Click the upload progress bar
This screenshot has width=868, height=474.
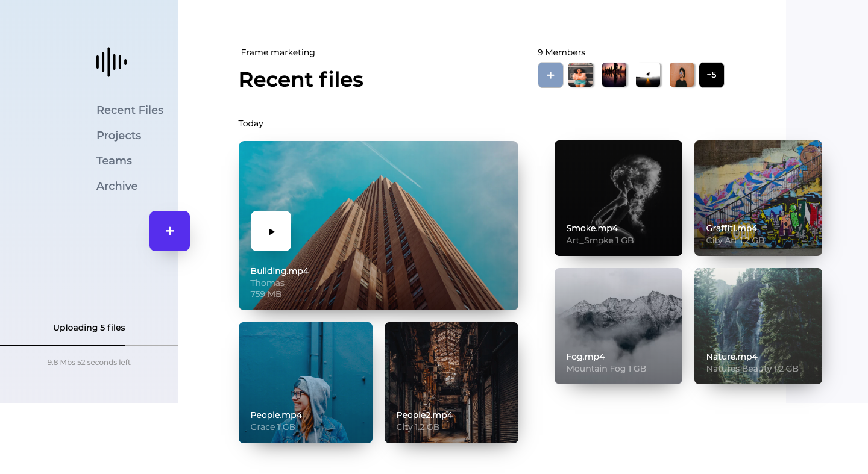[89, 345]
